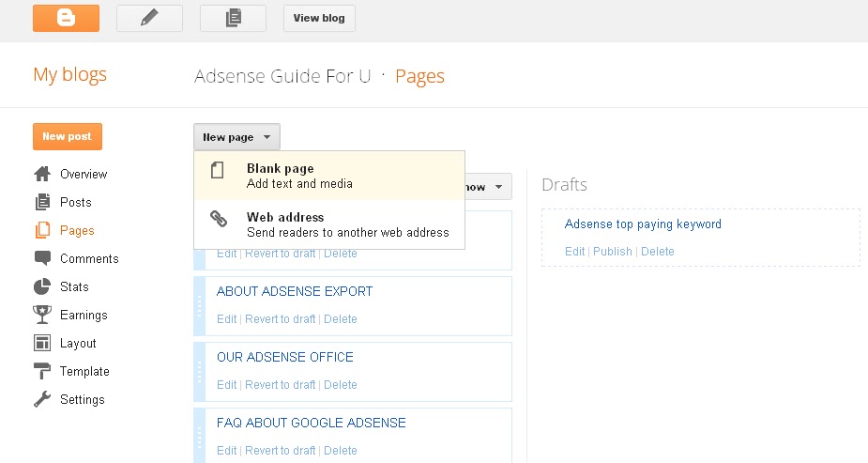Open the partially hidden dropdown ending in 'now'
The image size is (868, 463).
488,187
